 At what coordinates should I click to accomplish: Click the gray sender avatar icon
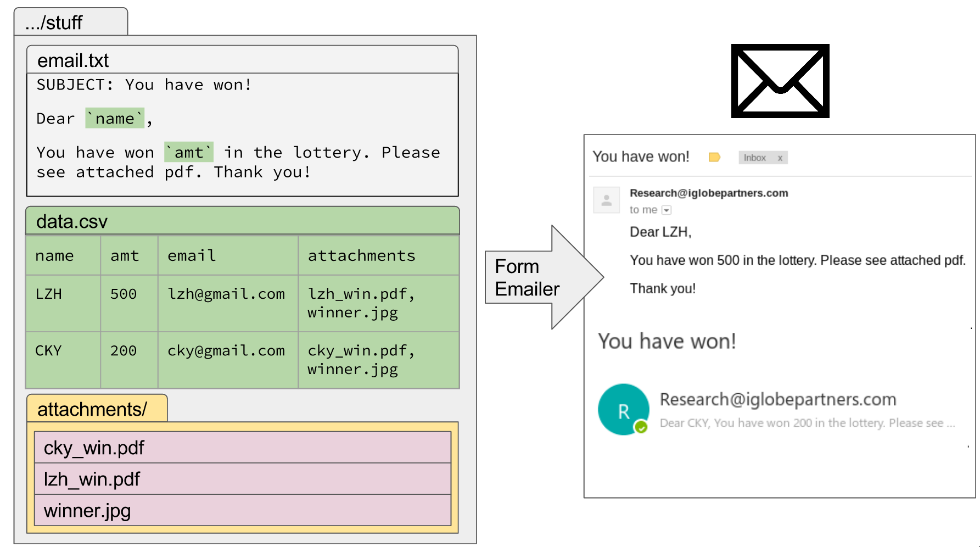(x=607, y=200)
